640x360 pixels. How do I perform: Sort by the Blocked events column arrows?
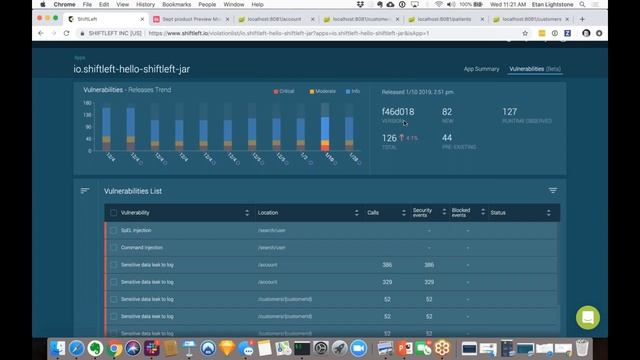coord(483,212)
